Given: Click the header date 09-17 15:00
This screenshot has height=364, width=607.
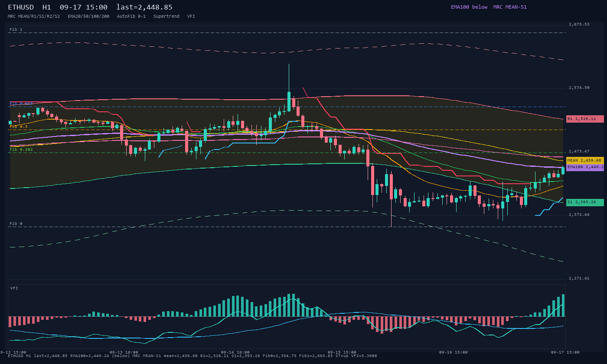Looking at the screenshot, I should 84,7.
